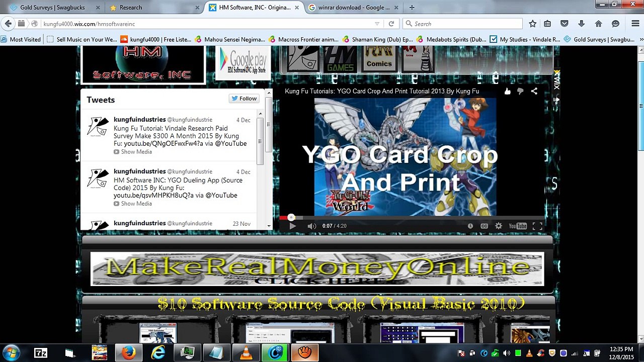The image size is (644, 362).
Task: Follow kungfuindustries on Twitter
Action: (x=244, y=99)
